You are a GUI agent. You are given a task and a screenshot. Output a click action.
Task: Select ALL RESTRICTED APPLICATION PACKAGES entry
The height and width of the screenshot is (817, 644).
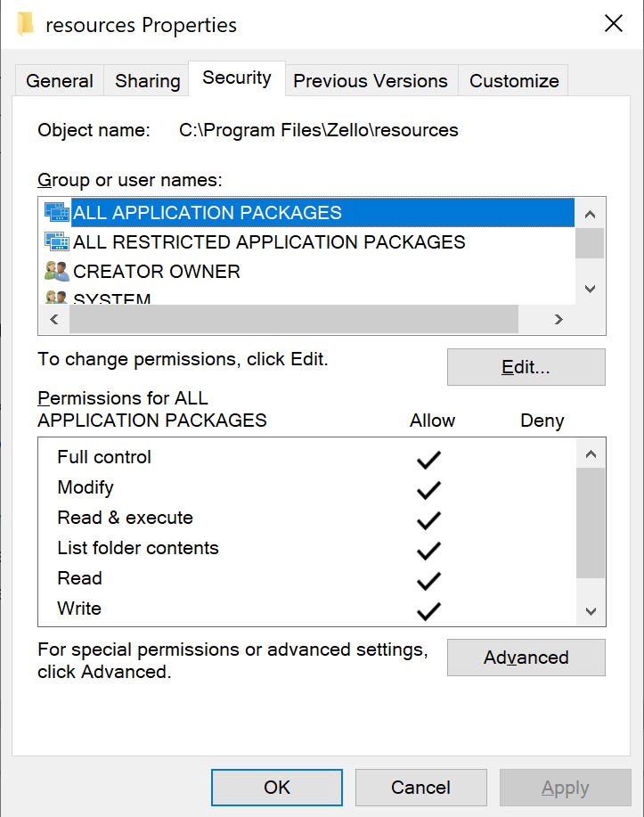pos(269,241)
